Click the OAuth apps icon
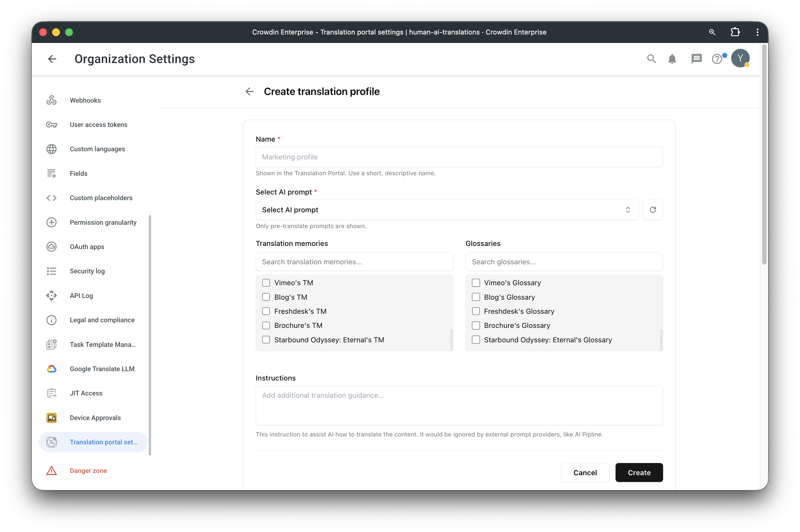Screen dimensions: 800x532 point(51,247)
